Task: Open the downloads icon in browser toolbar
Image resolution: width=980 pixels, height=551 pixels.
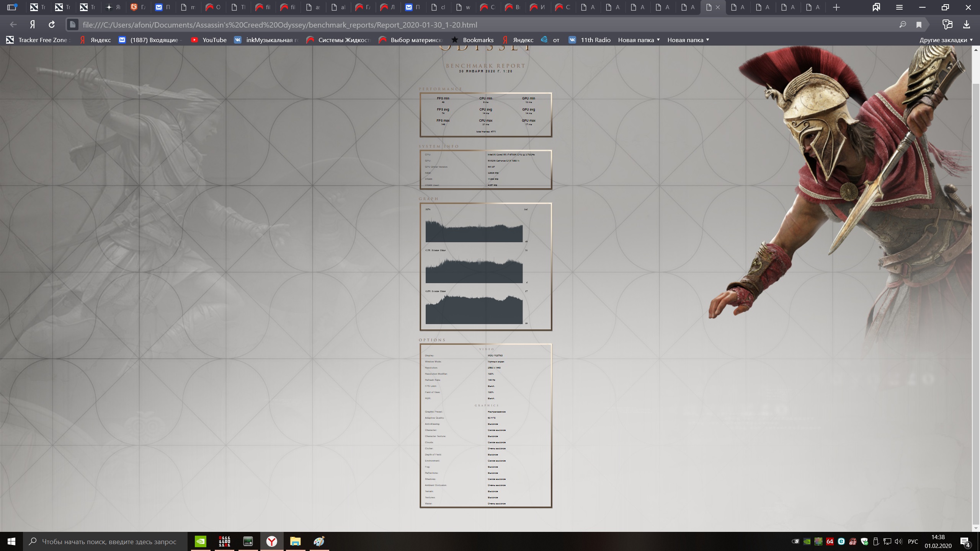Action: [x=967, y=25]
